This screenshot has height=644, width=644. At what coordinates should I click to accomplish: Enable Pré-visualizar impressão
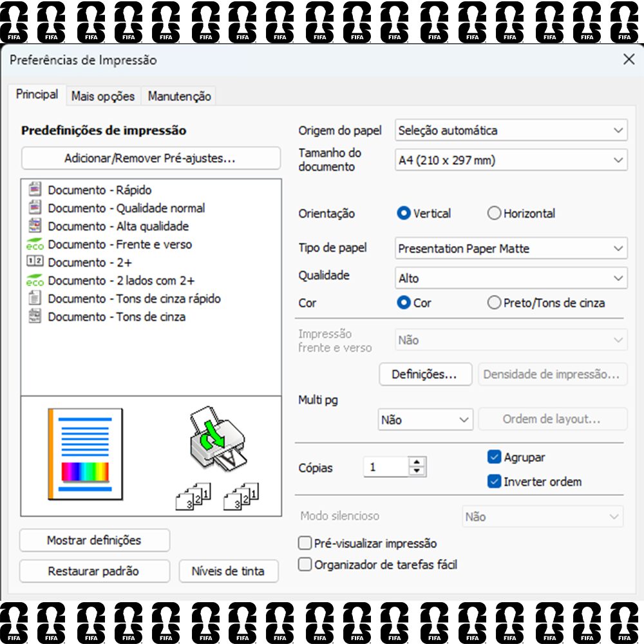305,543
